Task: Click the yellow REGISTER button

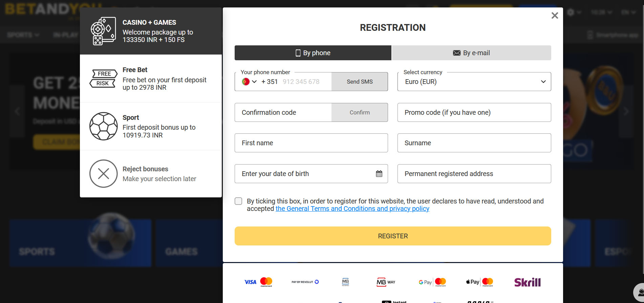Action: [x=393, y=236]
